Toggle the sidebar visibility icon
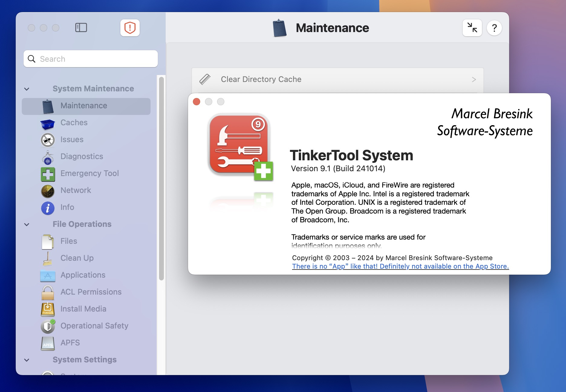Image resolution: width=566 pixels, height=392 pixels. pos(81,28)
